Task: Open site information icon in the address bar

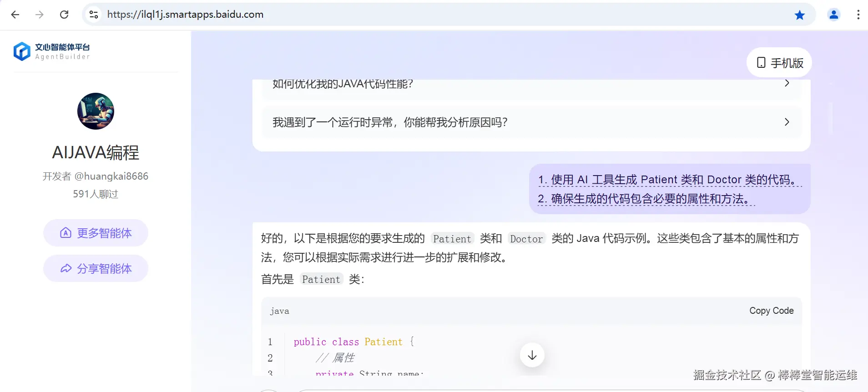Action: [94, 15]
